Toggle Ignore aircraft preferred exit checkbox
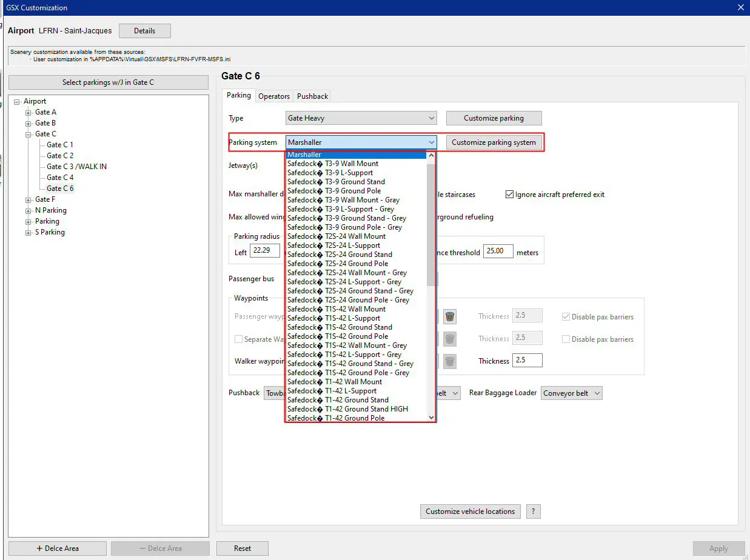This screenshot has width=750, height=560. tap(510, 195)
